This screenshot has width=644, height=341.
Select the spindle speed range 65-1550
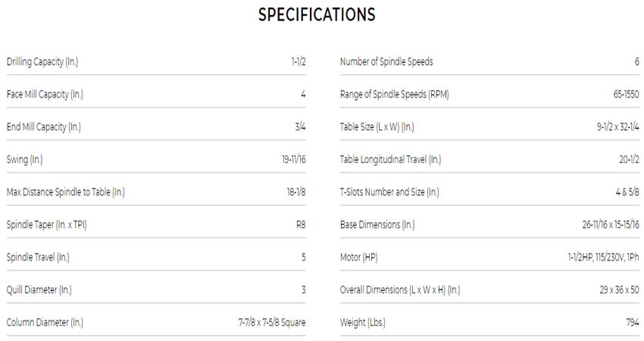626,95
